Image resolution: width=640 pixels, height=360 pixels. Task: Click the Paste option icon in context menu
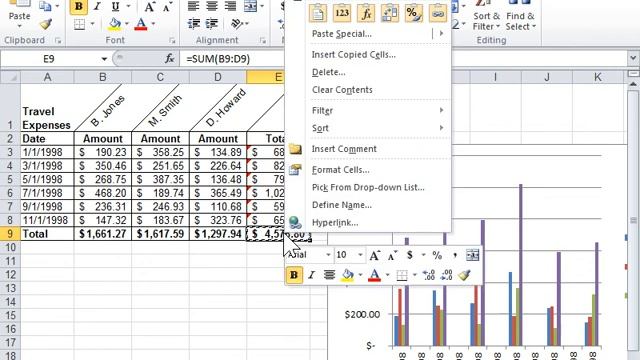[x=318, y=13]
